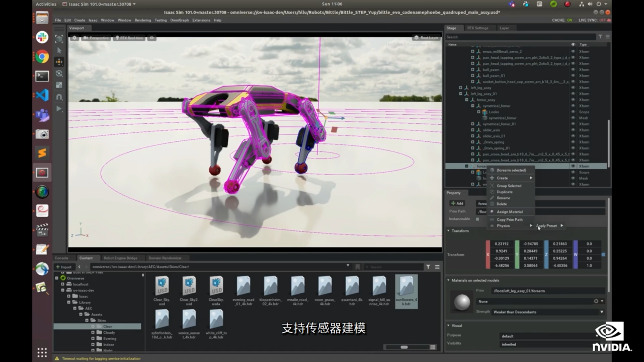The image size is (644, 362).
Task: Show applications grid in dock
Action: click(x=42, y=352)
